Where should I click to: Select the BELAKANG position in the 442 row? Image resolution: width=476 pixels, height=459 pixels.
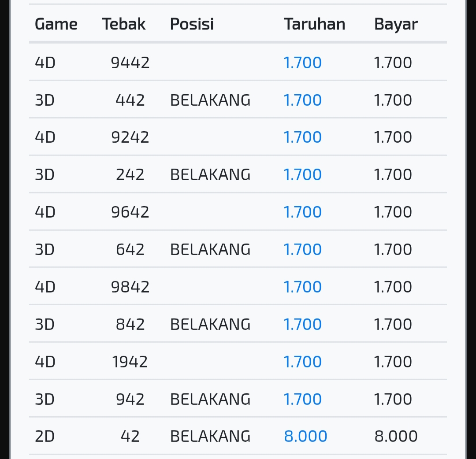click(210, 100)
